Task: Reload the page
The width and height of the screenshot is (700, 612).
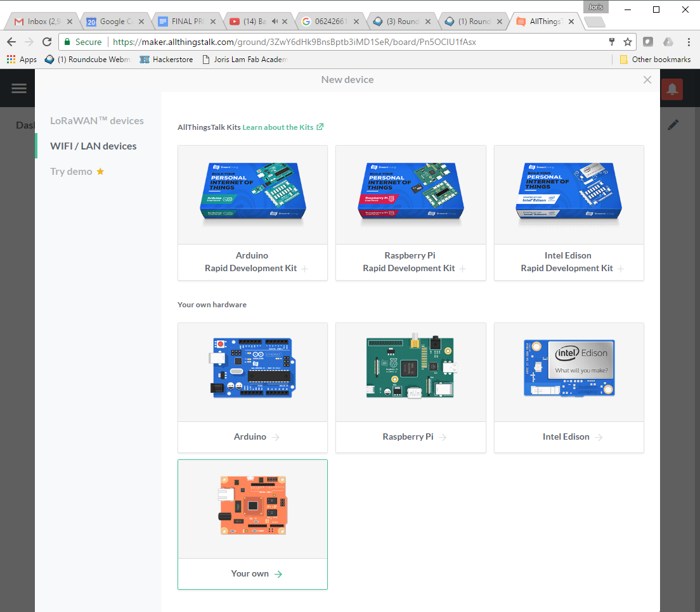Action: point(47,42)
